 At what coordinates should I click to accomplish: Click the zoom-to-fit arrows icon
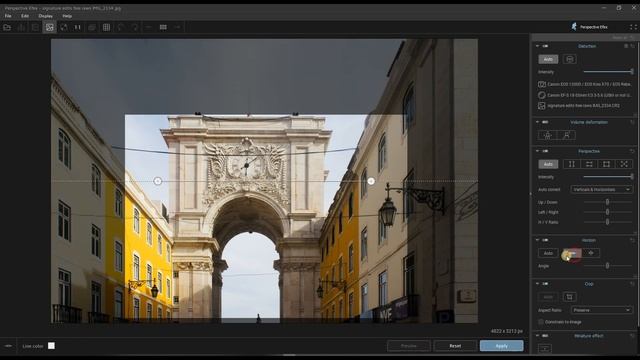64,27
